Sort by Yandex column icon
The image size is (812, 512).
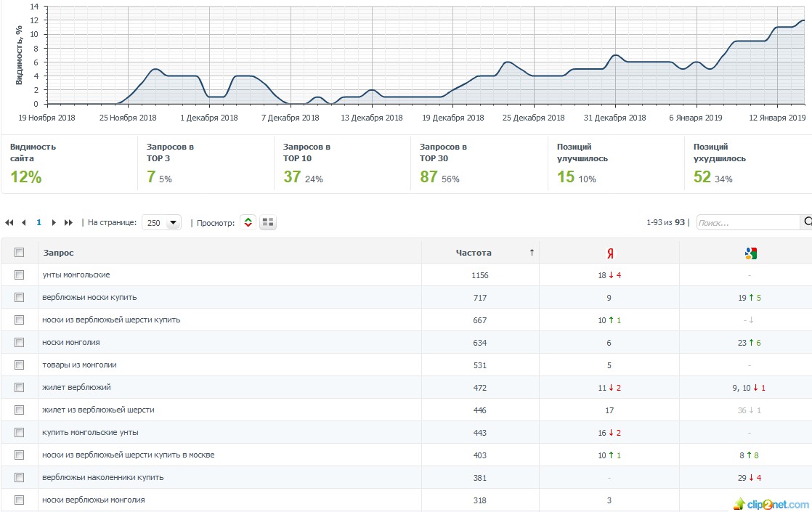(x=610, y=253)
